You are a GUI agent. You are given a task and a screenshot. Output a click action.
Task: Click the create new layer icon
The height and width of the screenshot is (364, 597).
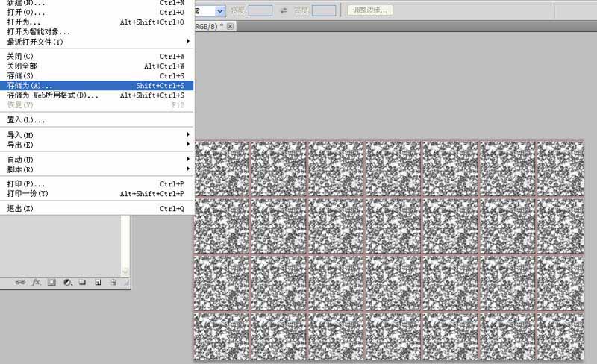[x=98, y=283]
